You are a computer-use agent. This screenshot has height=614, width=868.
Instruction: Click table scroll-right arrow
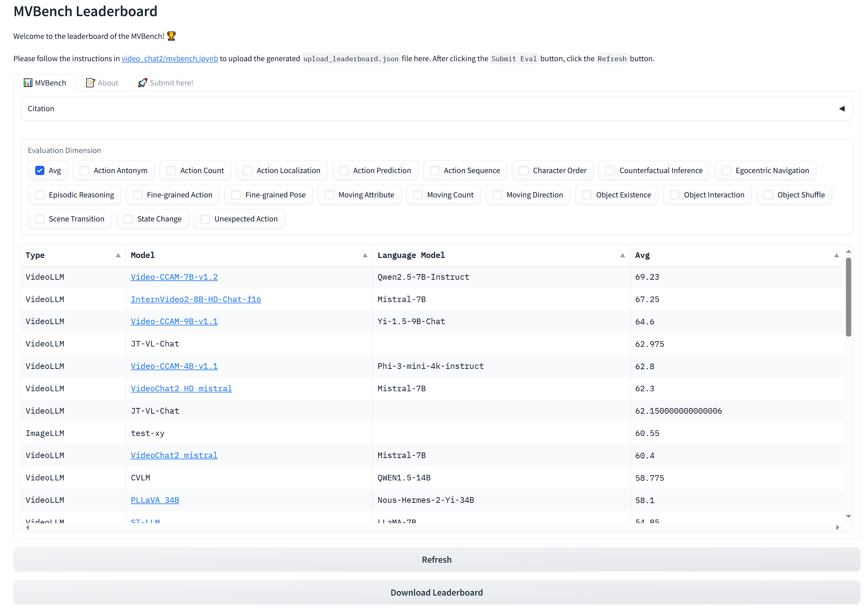[x=837, y=527]
